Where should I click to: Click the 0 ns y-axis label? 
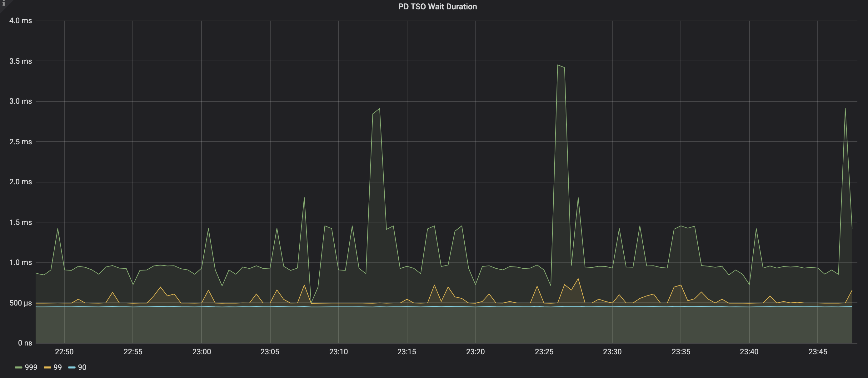25,343
